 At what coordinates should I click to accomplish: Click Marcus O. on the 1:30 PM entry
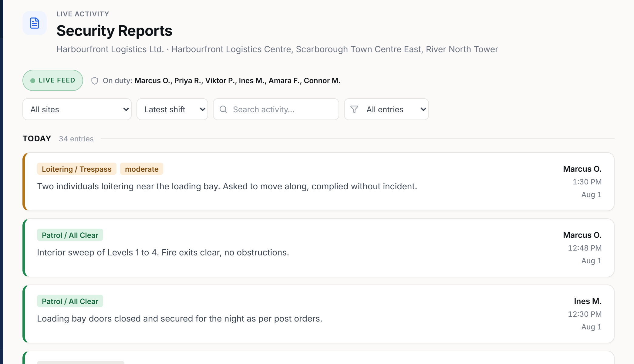coord(582,169)
